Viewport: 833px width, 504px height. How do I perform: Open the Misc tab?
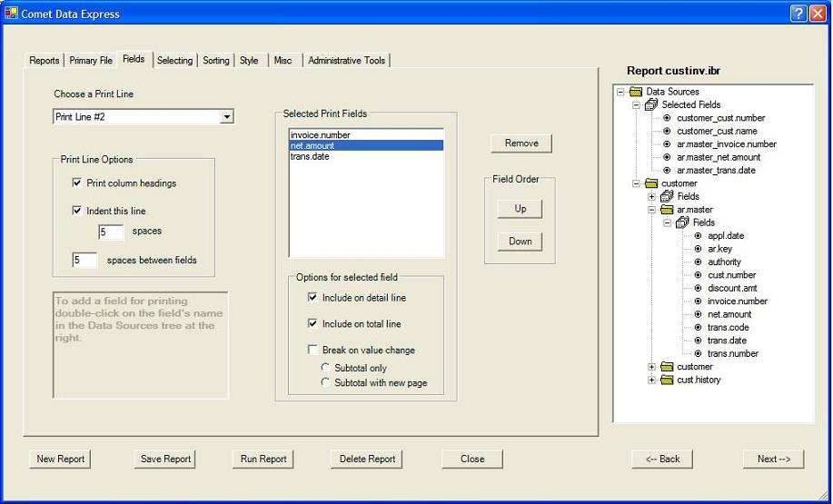point(283,61)
